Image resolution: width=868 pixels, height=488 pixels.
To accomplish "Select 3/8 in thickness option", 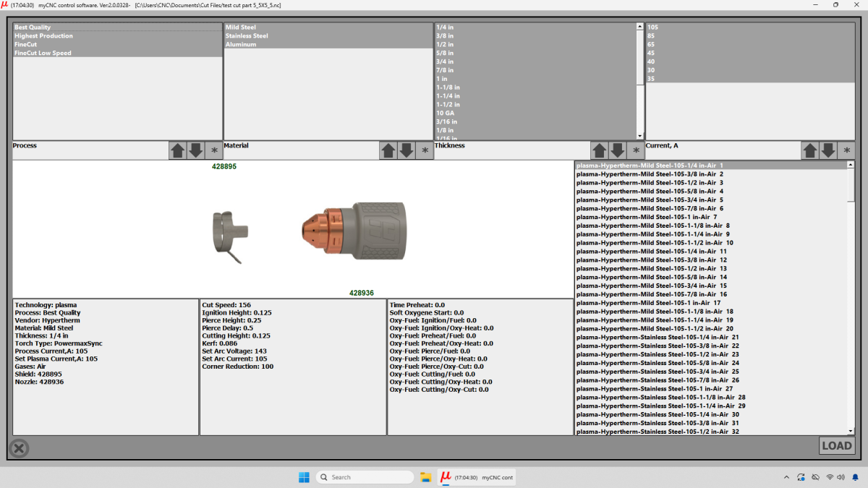I will click(445, 35).
